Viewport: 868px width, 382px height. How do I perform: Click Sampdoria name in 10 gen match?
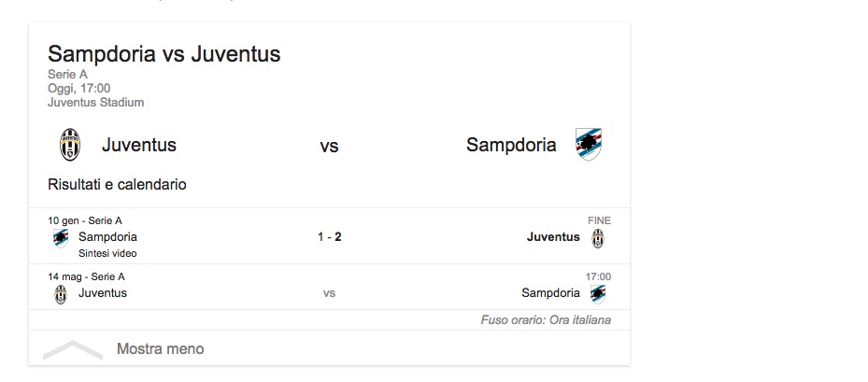108,237
